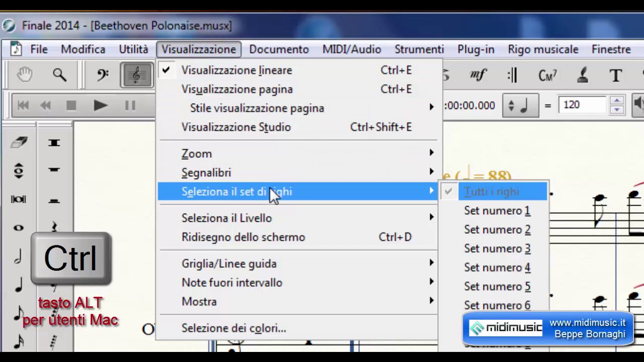Select the T Text tool
Viewport: 644px width, 362px height.
[616, 75]
